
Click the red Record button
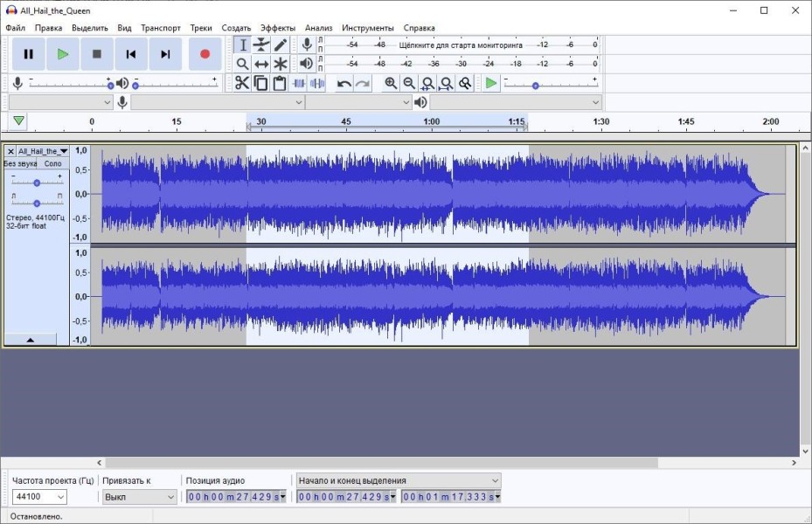pyautogui.click(x=205, y=54)
